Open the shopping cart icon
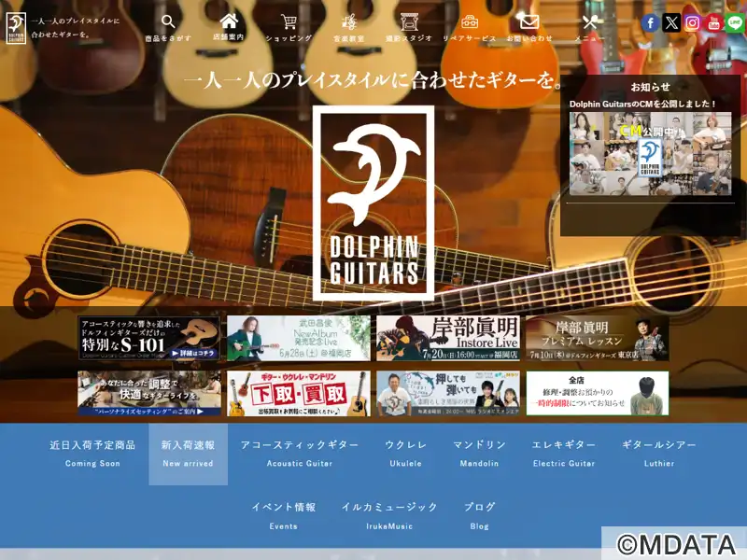The width and height of the screenshot is (747, 560). point(289,21)
